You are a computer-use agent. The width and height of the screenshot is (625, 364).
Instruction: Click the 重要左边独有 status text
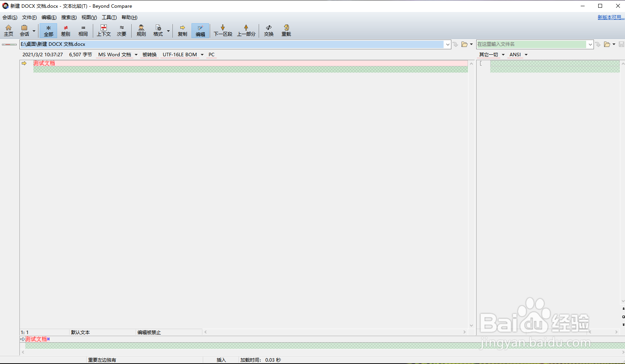(x=102, y=360)
